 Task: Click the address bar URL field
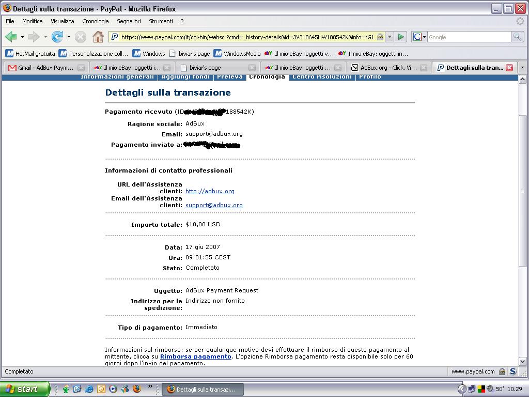pyautogui.click(x=247, y=37)
